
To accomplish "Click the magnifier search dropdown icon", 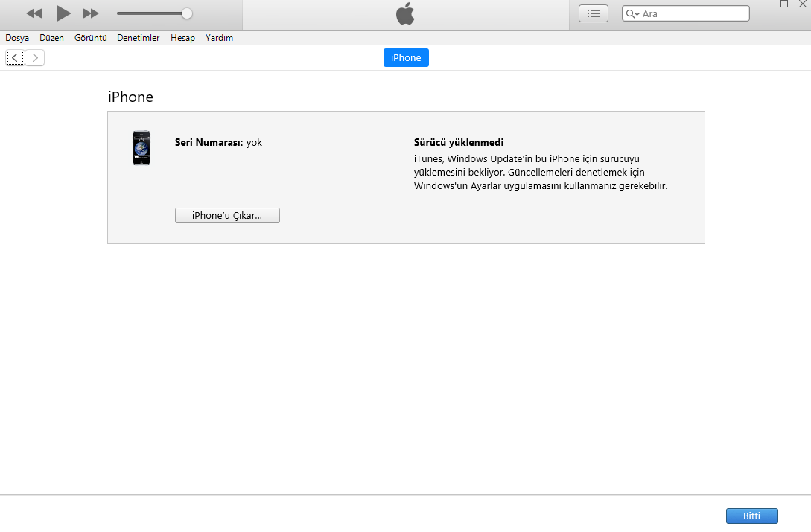I will (x=632, y=14).
